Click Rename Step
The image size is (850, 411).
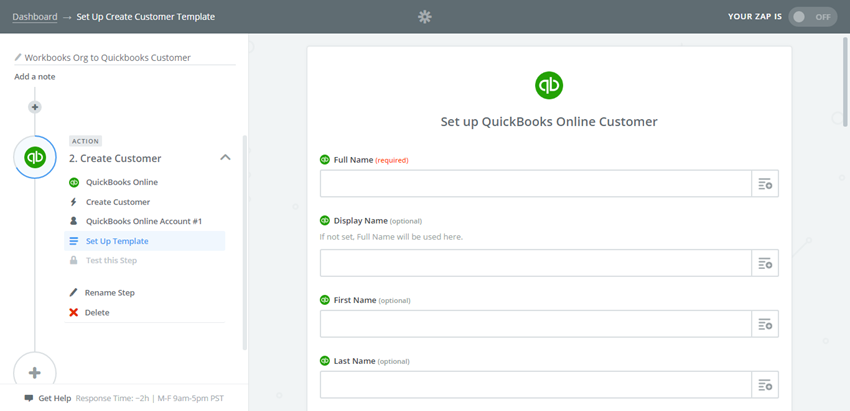[110, 293]
